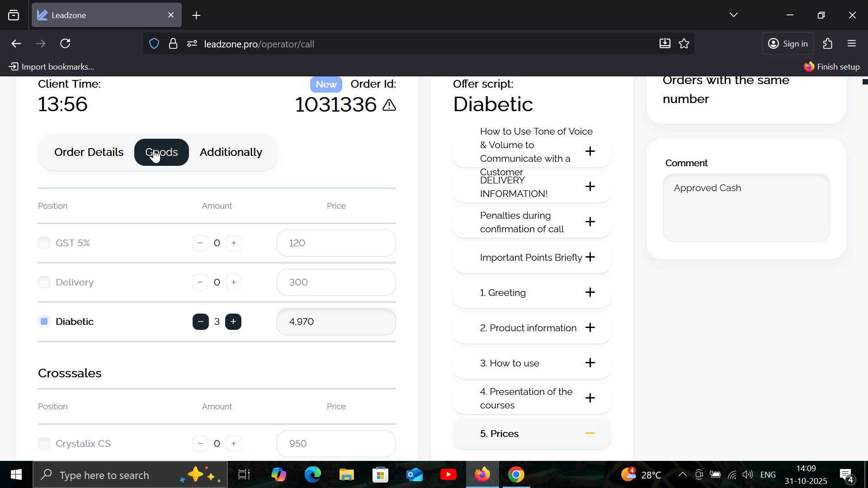
Task: Bookmark page with star icon
Action: [684, 44]
